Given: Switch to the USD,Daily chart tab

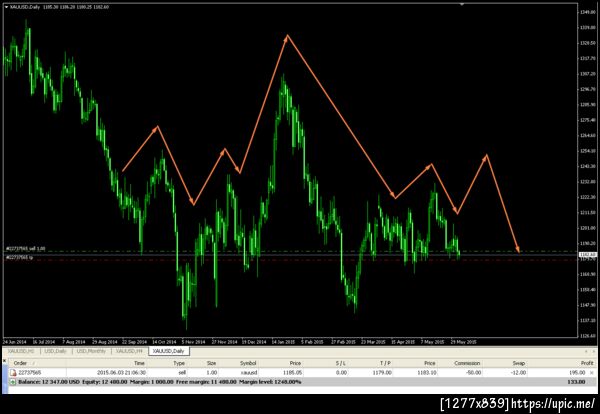Looking at the screenshot, I should pos(55,351).
